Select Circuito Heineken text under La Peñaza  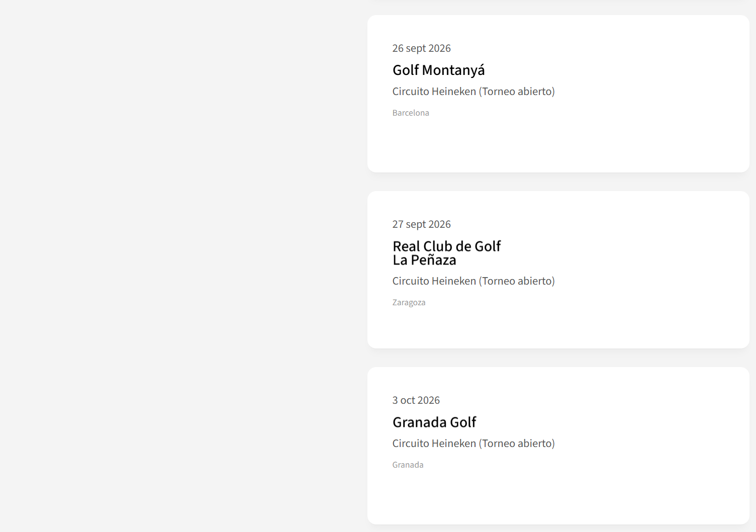coord(434,281)
